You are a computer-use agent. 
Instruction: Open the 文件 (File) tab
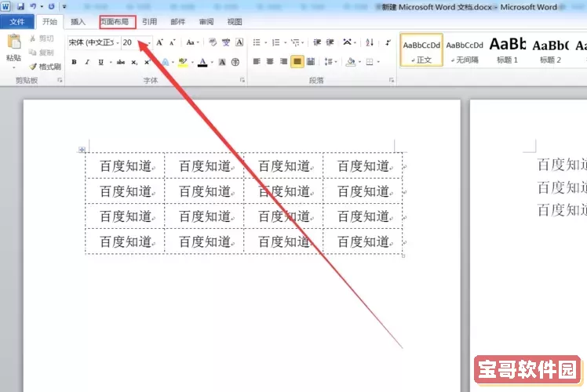tap(16, 22)
